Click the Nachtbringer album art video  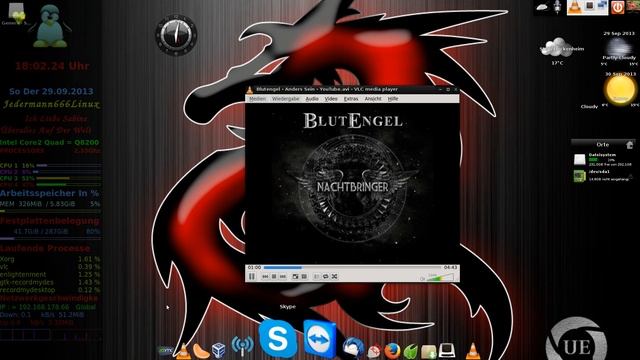(352, 183)
